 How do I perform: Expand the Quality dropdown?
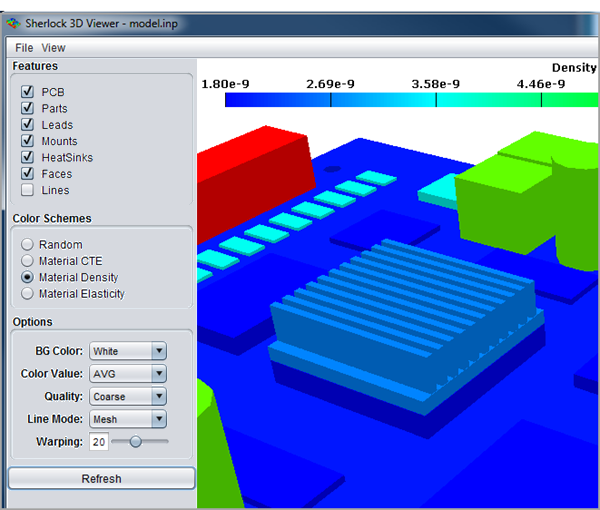(x=128, y=396)
